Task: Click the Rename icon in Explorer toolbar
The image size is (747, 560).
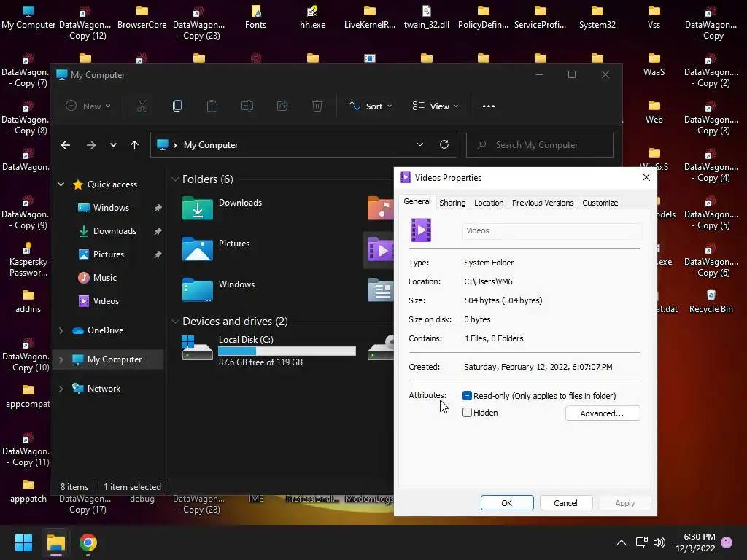Action: click(x=247, y=106)
